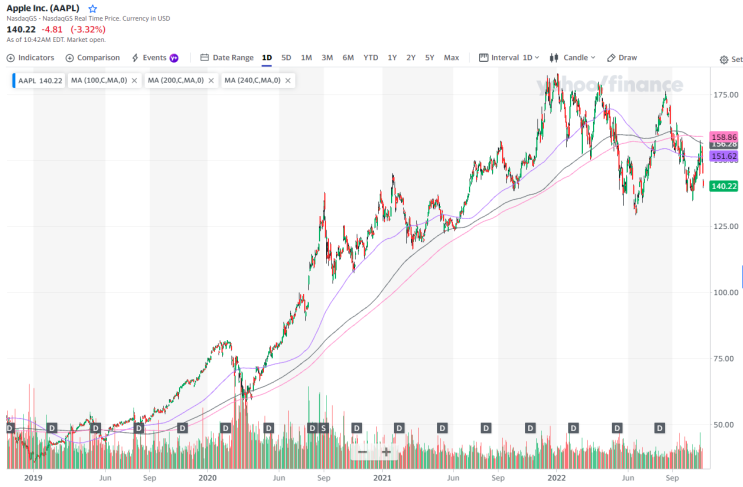Viewport: 743px width, 487px height.
Task: Click the 100.00 price axis label
Action: pos(726,292)
